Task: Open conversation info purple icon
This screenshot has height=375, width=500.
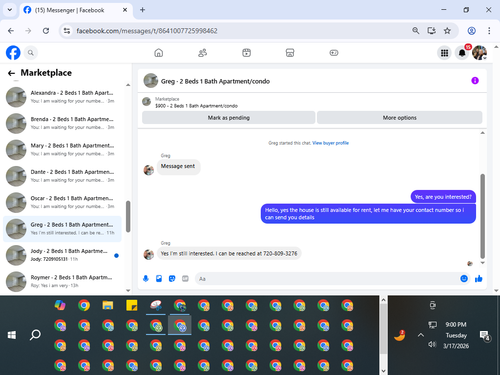Action: 475,81
